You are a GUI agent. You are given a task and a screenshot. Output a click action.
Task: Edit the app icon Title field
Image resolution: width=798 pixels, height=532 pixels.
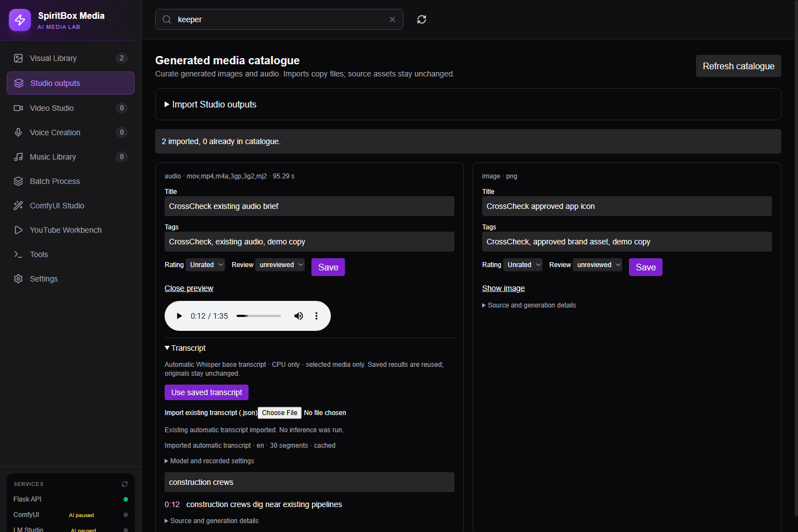click(627, 206)
